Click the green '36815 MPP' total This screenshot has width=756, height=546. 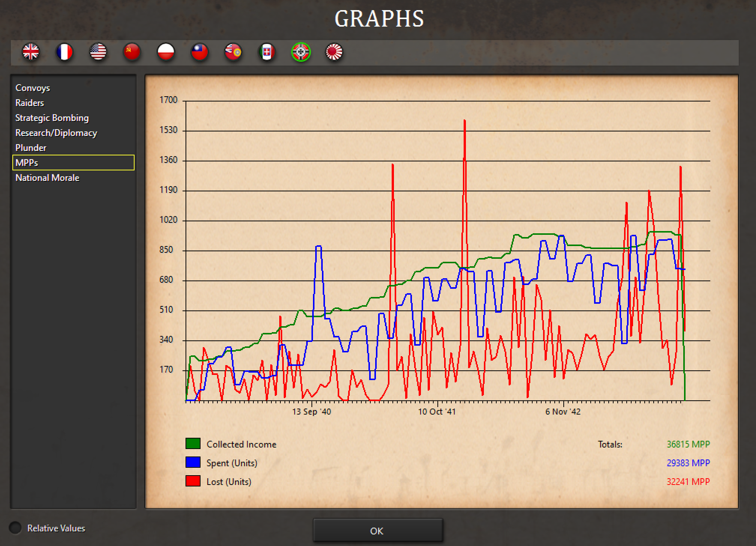pyautogui.click(x=688, y=444)
